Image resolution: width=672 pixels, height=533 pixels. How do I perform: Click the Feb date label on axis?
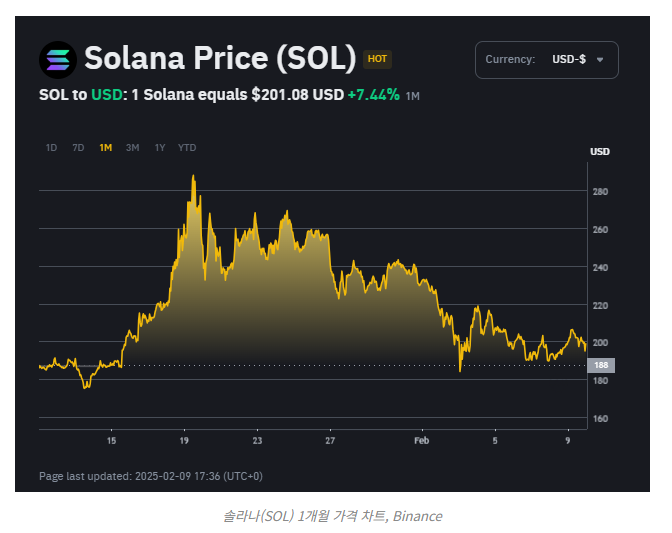click(421, 440)
